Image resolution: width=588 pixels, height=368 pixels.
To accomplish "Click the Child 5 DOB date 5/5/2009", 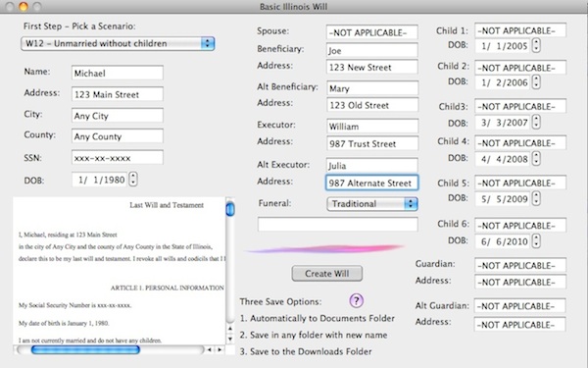I will [503, 198].
